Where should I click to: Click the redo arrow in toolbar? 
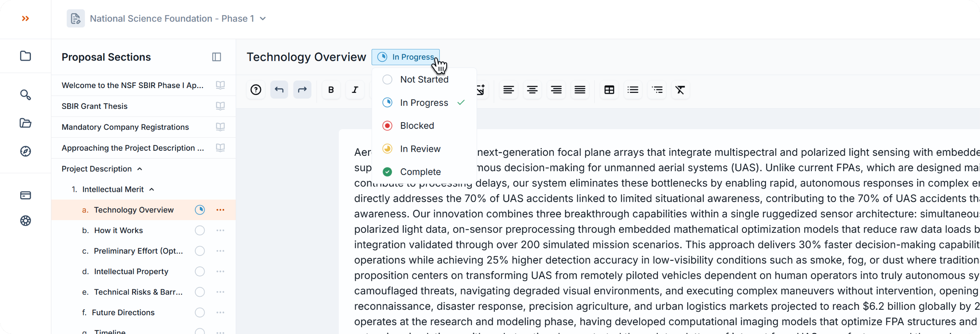coord(302,90)
